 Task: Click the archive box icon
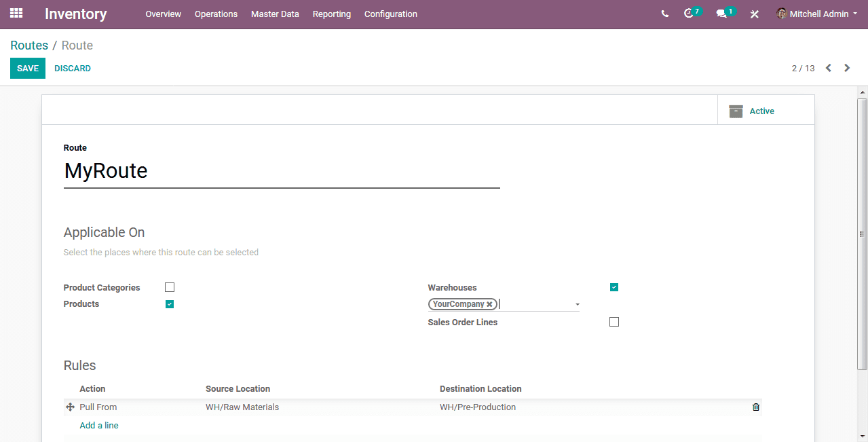pos(736,111)
